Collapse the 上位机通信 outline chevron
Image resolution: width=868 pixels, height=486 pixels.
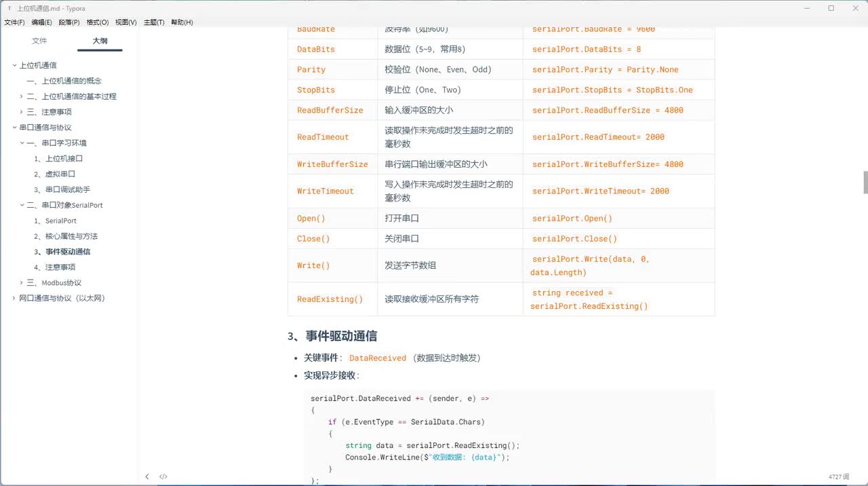coord(14,65)
